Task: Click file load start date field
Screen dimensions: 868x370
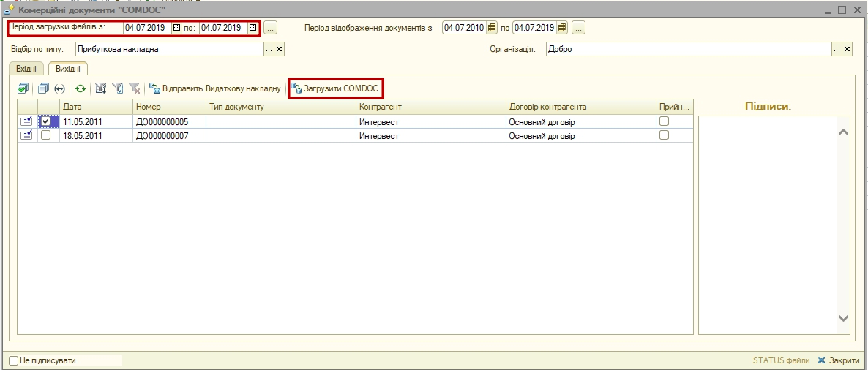Action: pyautogui.click(x=148, y=27)
